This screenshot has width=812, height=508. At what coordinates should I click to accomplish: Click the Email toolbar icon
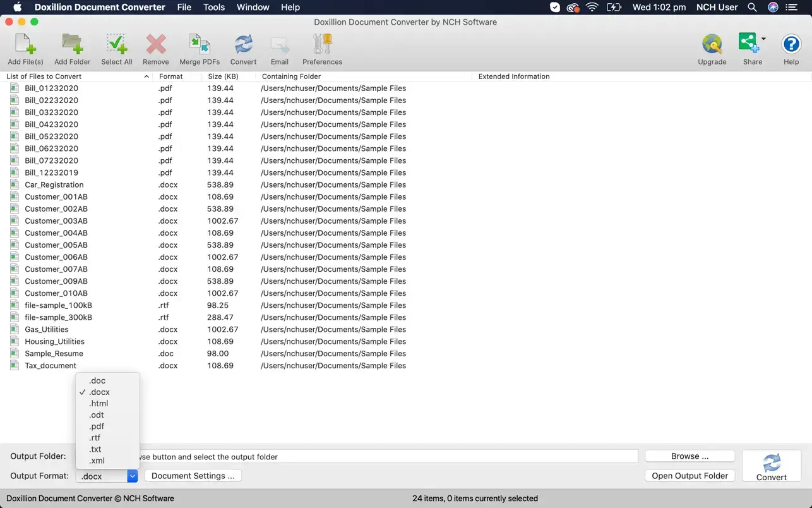(280, 49)
